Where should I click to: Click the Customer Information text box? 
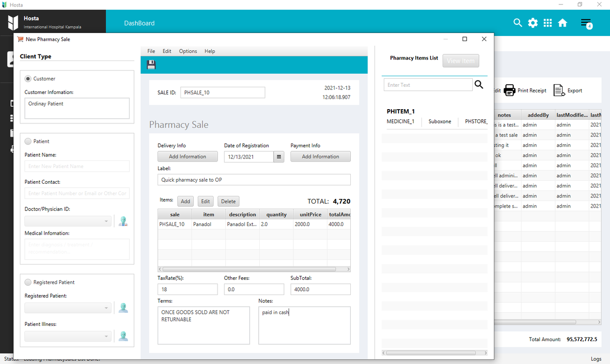77,108
